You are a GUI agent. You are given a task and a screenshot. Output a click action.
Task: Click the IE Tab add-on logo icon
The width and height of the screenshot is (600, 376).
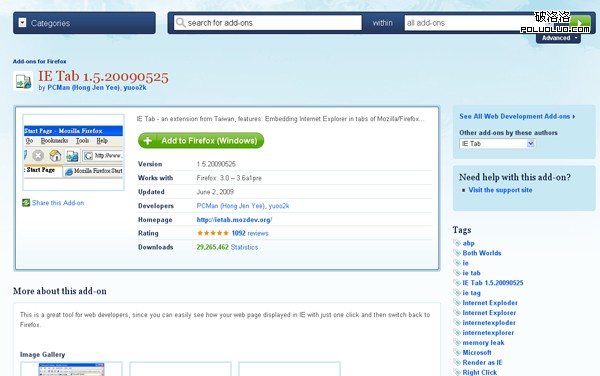click(23, 81)
